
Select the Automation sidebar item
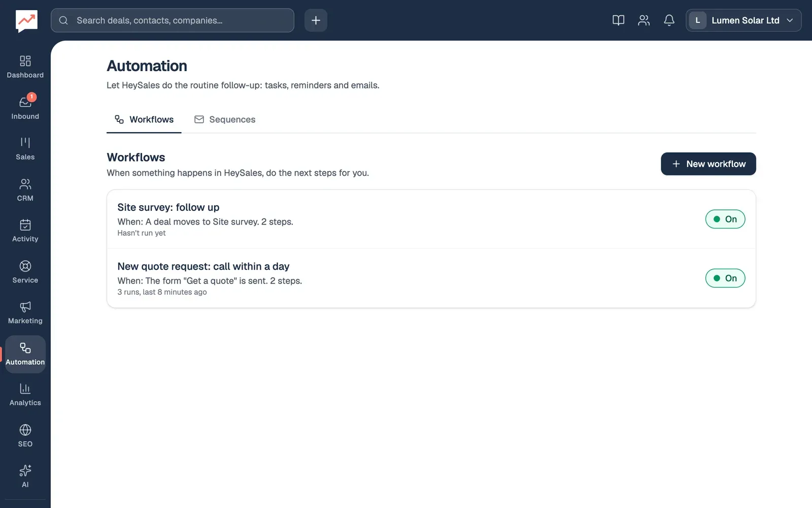25,354
